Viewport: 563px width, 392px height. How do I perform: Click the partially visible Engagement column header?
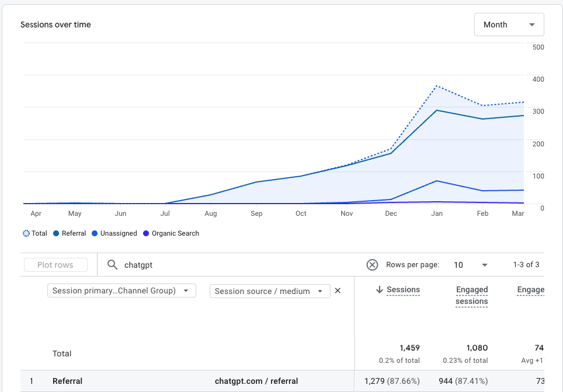click(530, 290)
